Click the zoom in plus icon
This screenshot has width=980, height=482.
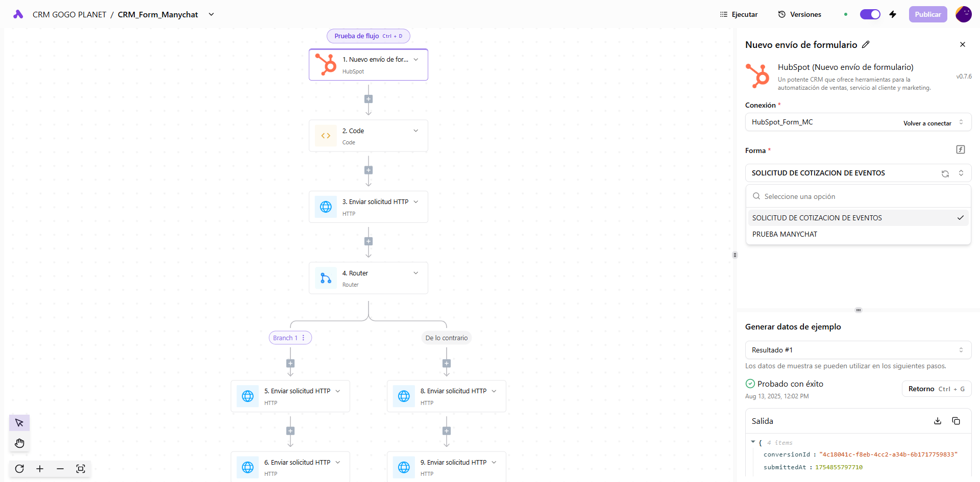(40, 469)
